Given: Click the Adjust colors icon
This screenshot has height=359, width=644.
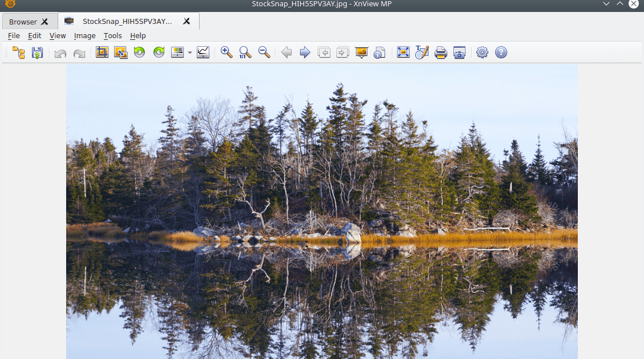Looking at the screenshot, I should tap(177, 52).
